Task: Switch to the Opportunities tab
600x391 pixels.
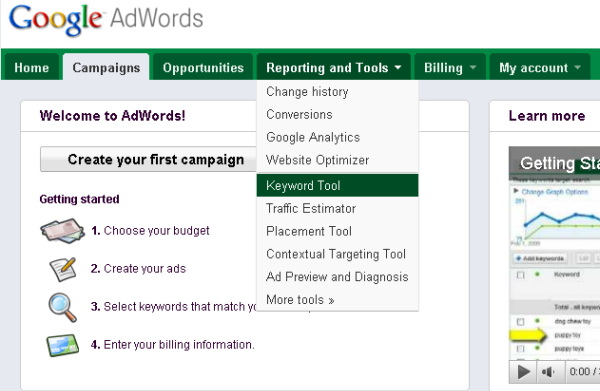Action: [203, 68]
